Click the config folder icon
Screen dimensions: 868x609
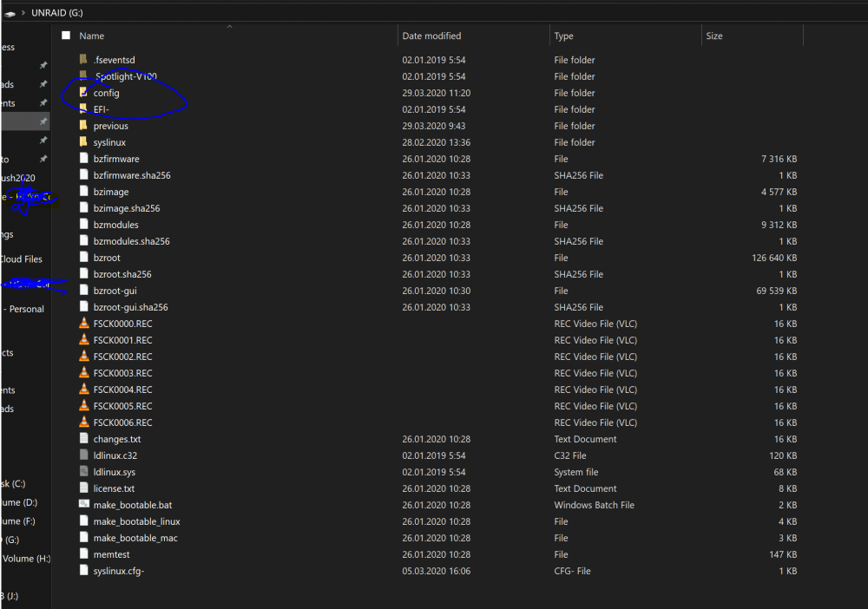point(83,92)
